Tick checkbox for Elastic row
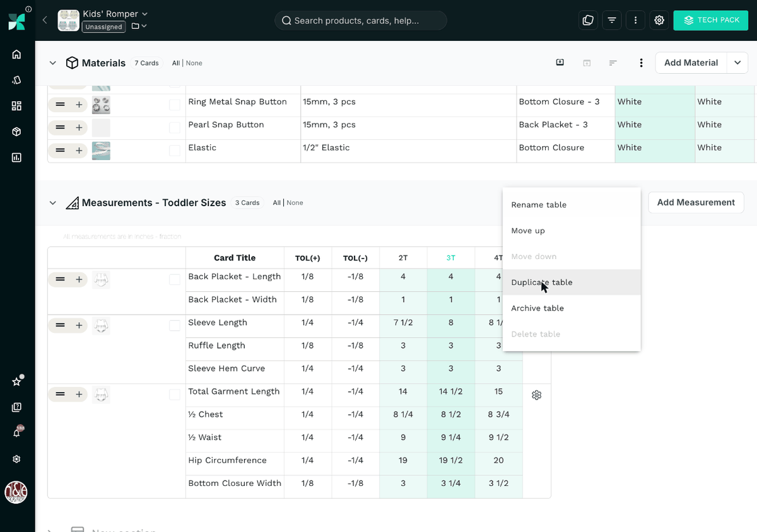 point(175,151)
